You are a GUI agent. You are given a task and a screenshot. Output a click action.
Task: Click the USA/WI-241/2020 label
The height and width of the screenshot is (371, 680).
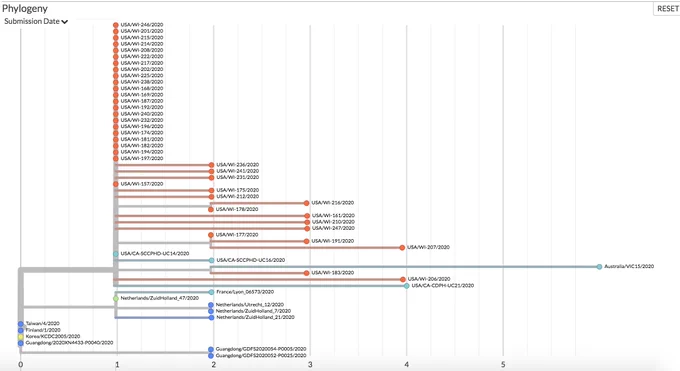click(x=238, y=171)
